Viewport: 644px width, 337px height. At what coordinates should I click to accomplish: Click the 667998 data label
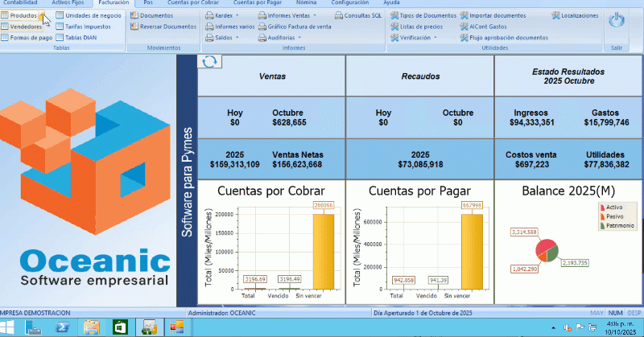472,205
